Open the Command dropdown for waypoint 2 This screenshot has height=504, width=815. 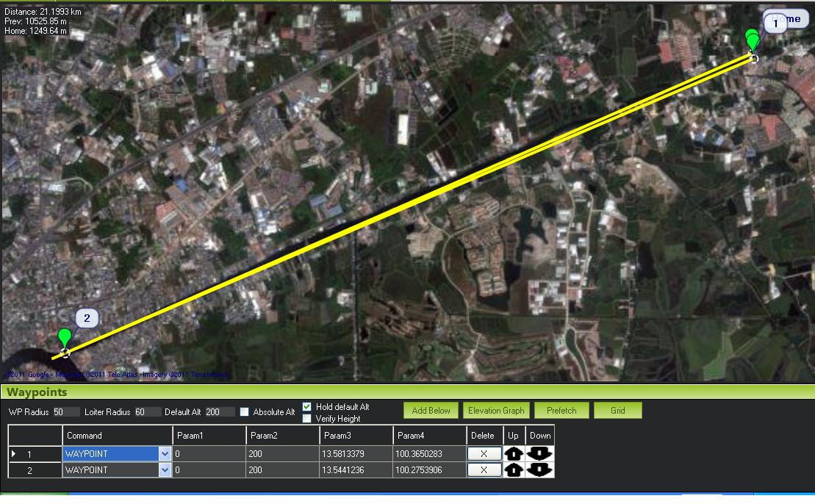[165, 469]
